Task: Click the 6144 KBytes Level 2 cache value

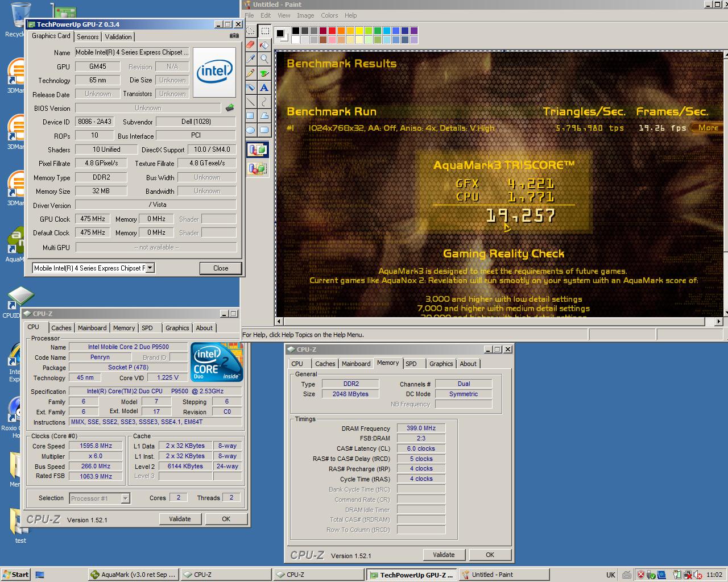Action: click(x=185, y=466)
